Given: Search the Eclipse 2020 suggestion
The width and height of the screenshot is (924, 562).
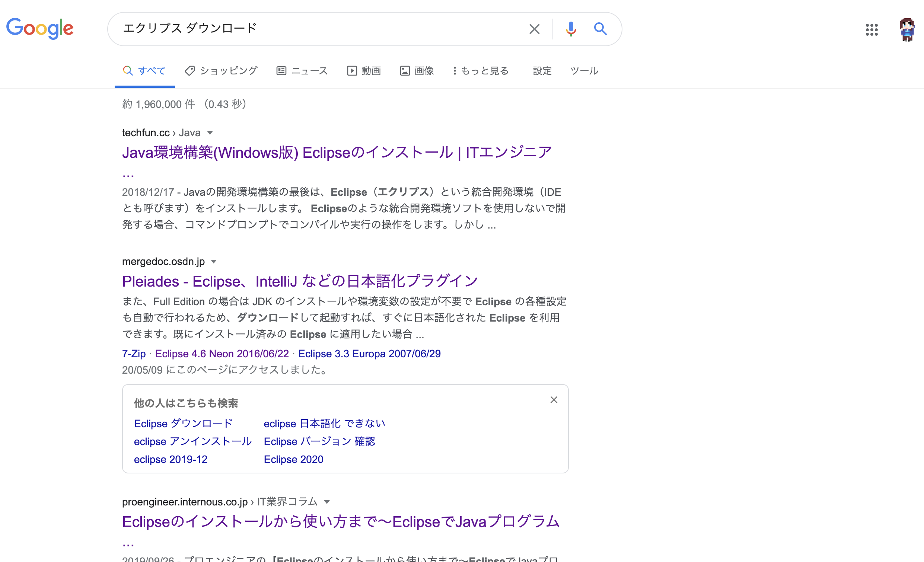Looking at the screenshot, I should 294,460.
